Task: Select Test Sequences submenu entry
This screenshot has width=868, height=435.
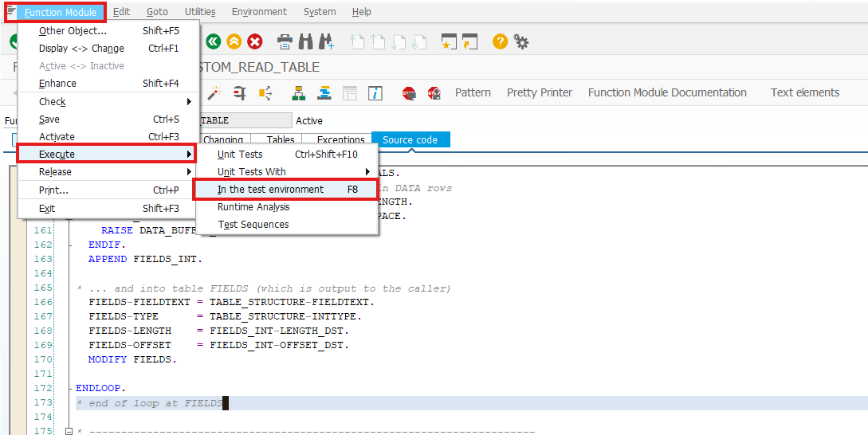Action: [287, 225]
